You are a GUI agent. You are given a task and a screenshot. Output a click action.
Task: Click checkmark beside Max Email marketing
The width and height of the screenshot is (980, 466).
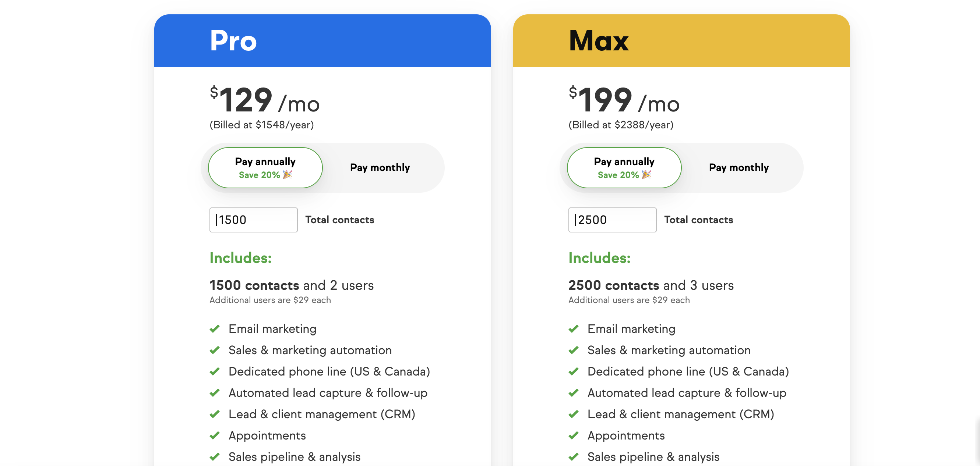point(573,328)
